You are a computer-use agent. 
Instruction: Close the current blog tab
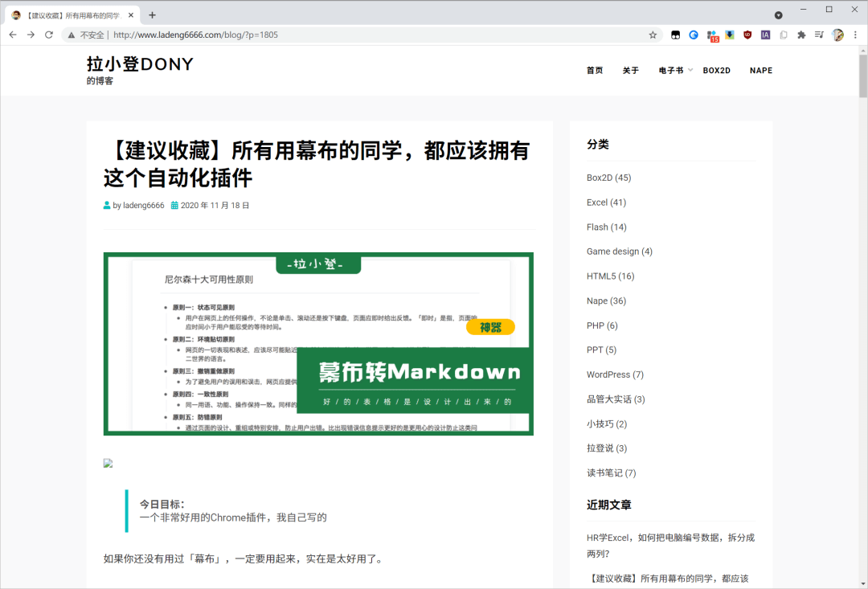(131, 15)
